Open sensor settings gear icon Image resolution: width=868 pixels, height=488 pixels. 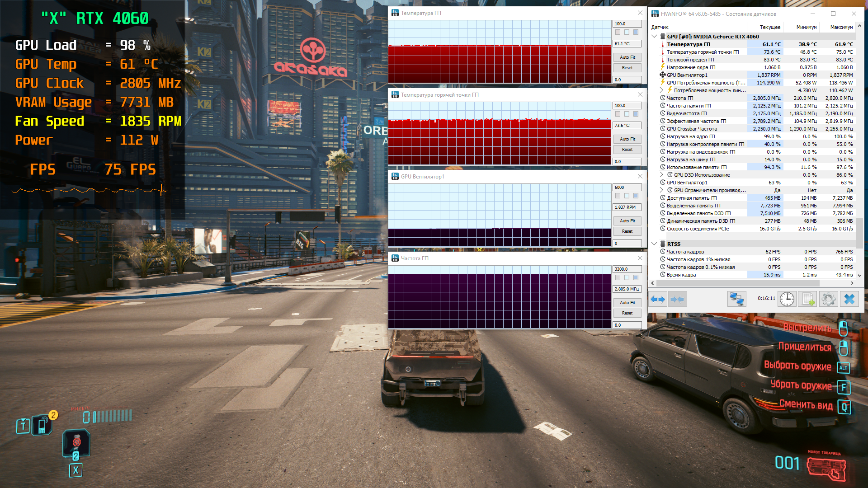tap(828, 299)
